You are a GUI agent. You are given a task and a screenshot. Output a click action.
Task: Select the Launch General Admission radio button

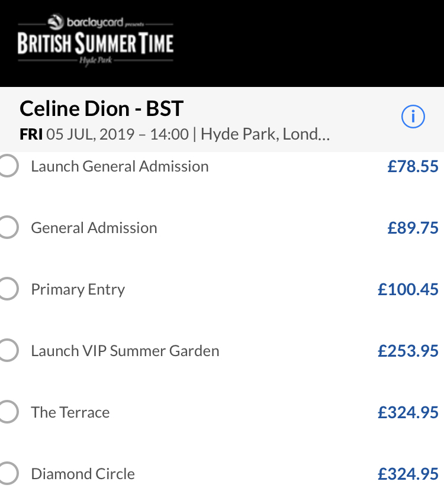[x=7, y=166]
